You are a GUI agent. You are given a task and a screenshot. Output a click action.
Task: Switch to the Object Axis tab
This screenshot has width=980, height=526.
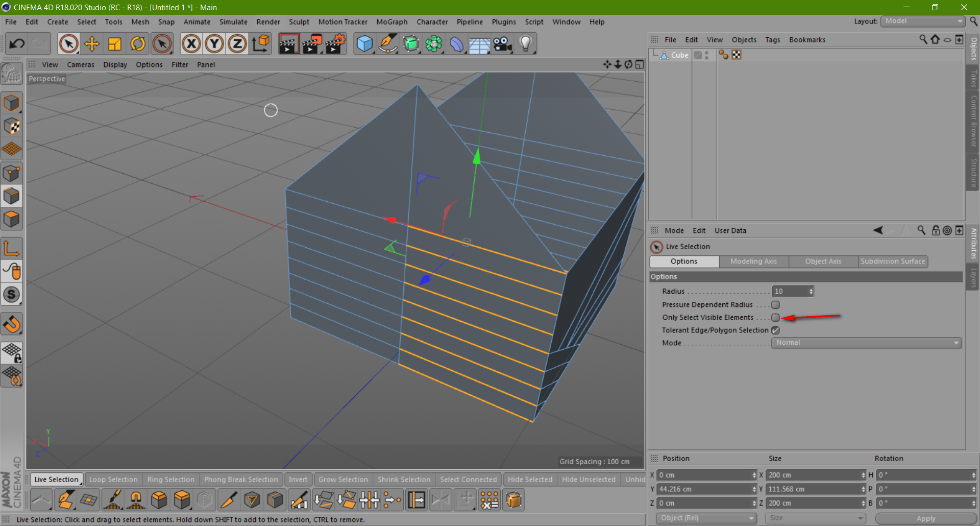(x=823, y=261)
